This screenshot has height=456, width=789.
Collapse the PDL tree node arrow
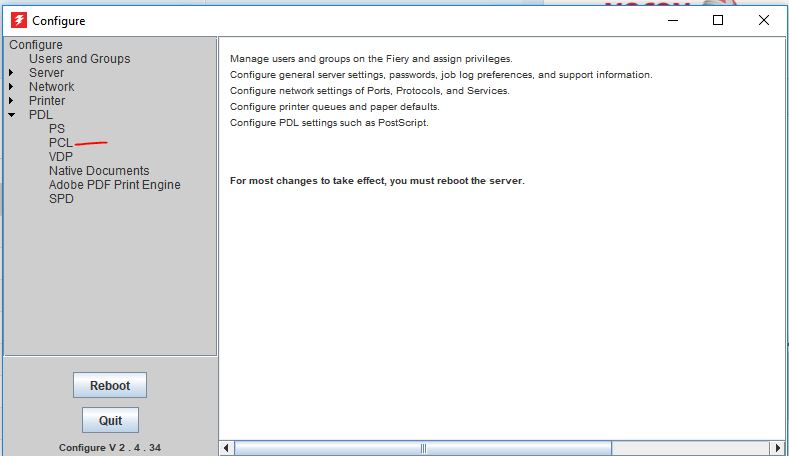pos(12,115)
